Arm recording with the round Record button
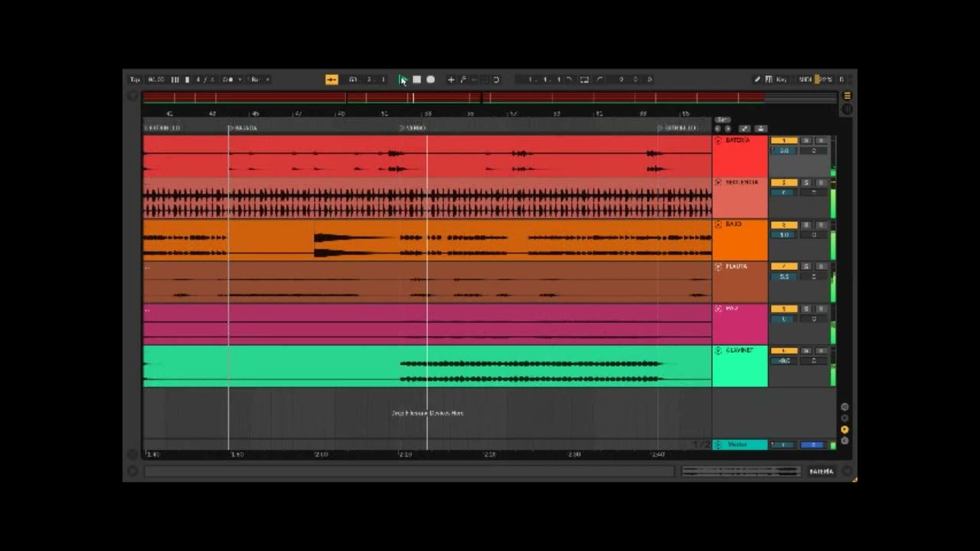This screenshot has height=551, width=980. [x=430, y=80]
